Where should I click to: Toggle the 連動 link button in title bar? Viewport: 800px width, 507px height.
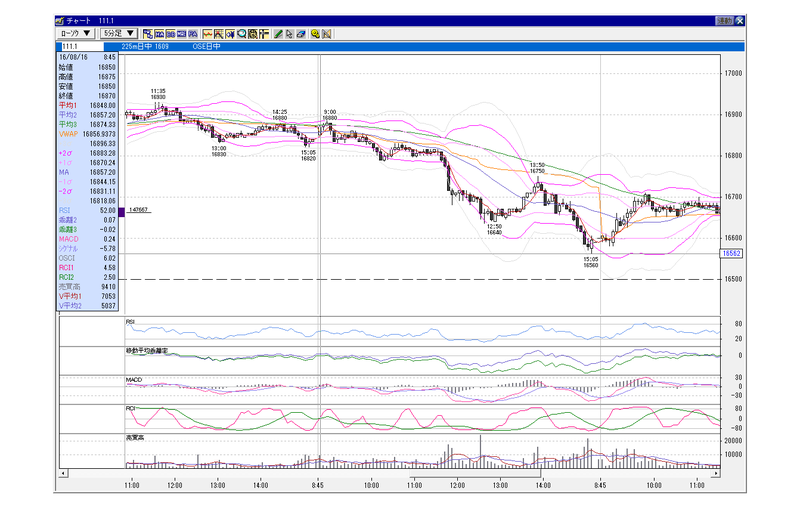pyautogui.click(x=724, y=20)
